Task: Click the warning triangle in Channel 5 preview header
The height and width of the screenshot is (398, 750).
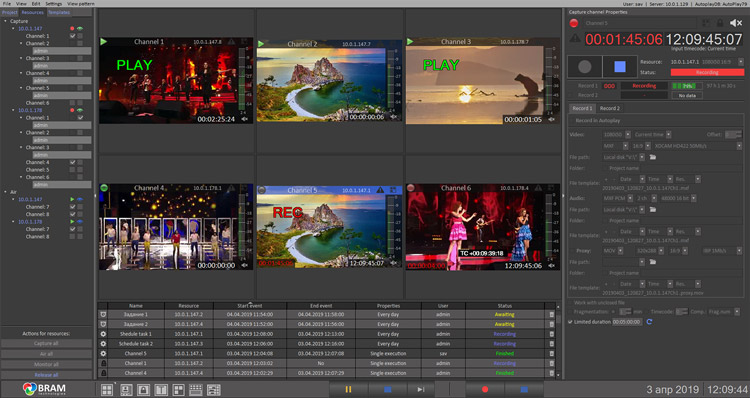Action: pos(380,190)
